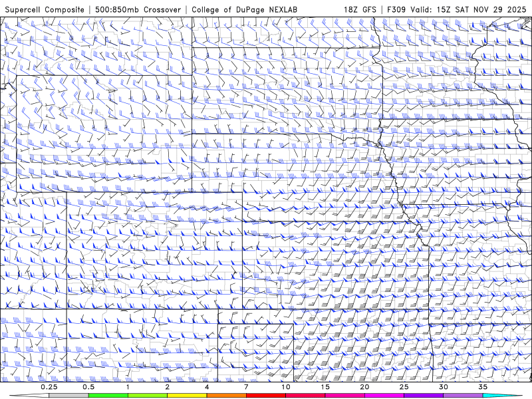Click the '35' color scale label

(x=483, y=387)
